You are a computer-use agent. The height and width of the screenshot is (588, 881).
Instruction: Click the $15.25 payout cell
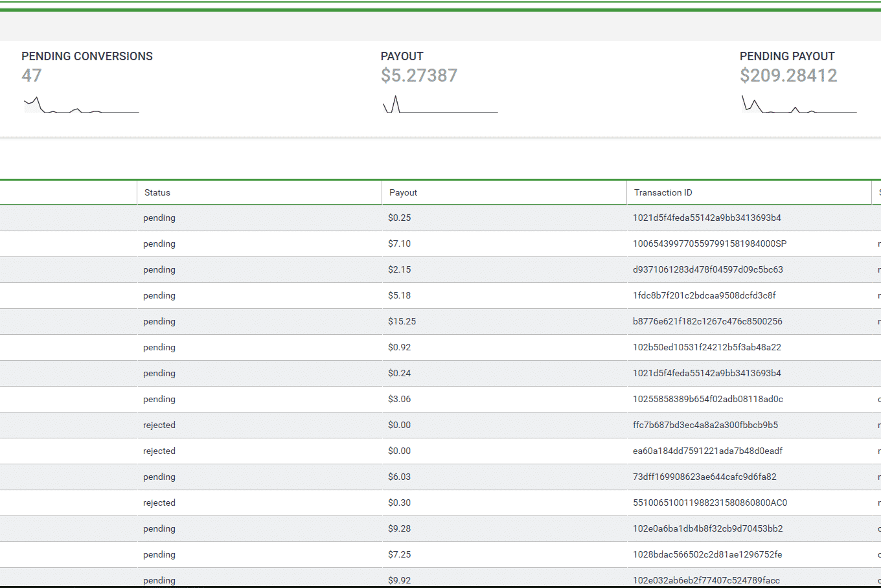click(402, 321)
